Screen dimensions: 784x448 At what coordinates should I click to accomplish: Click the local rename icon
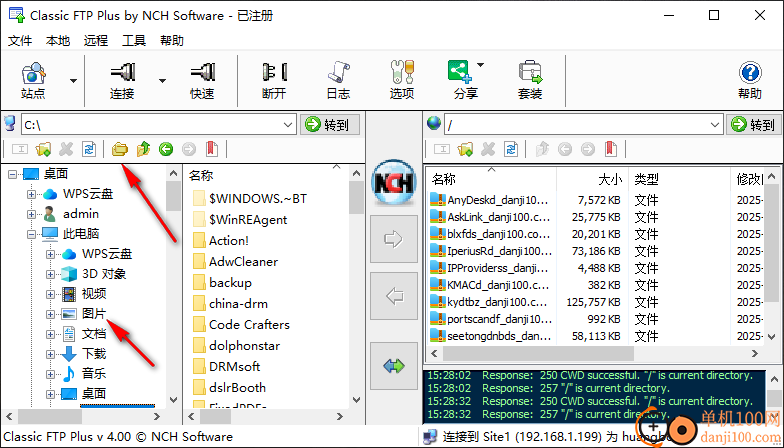tap(20, 149)
